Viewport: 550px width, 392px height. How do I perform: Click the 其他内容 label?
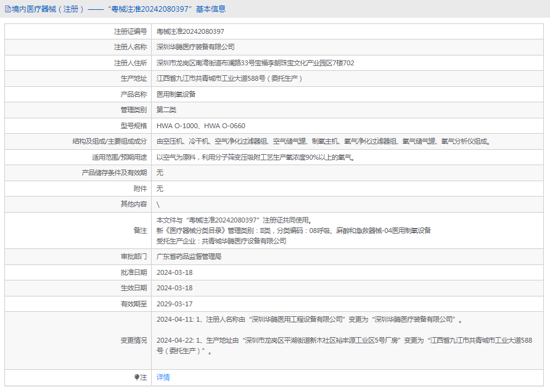(134, 204)
